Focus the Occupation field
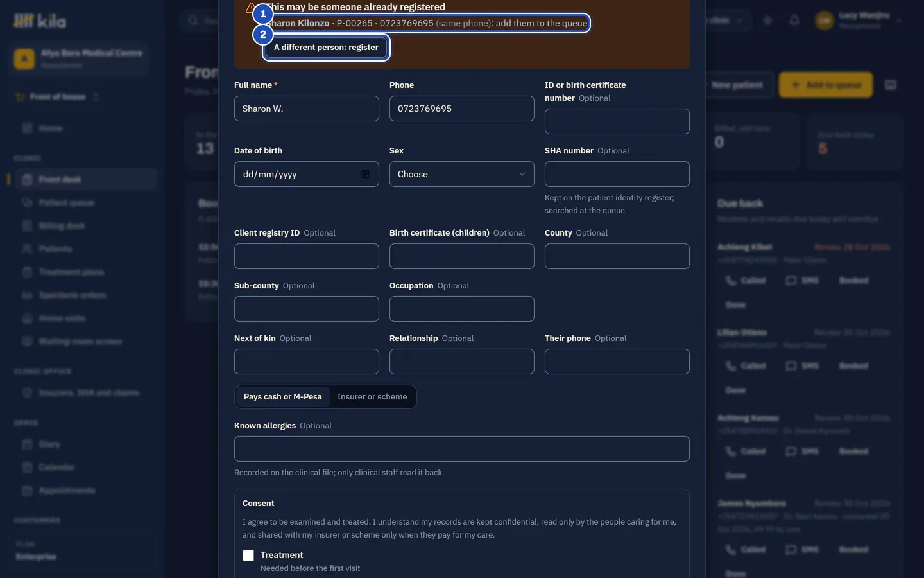This screenshot has width=924, height=578. [461, 309]
